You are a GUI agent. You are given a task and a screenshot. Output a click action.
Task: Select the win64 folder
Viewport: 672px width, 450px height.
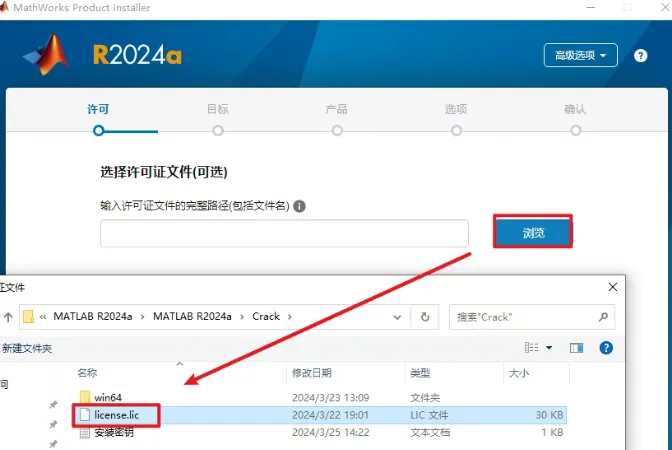click(x=108, y=398)
